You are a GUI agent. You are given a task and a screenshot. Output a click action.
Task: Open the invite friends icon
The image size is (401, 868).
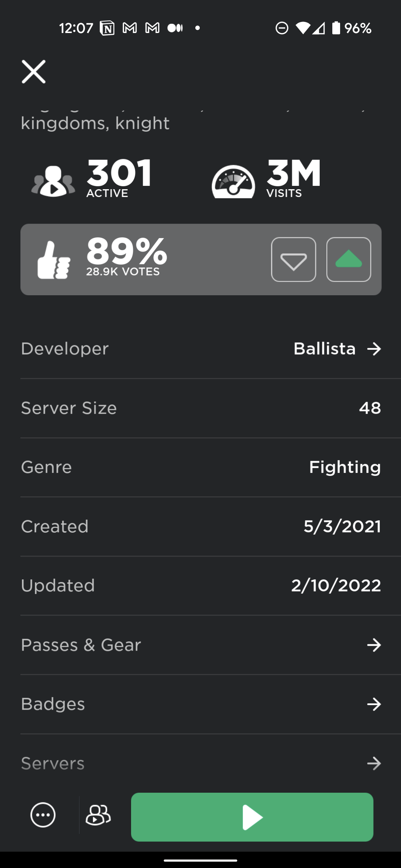click(x=98, y=815)
